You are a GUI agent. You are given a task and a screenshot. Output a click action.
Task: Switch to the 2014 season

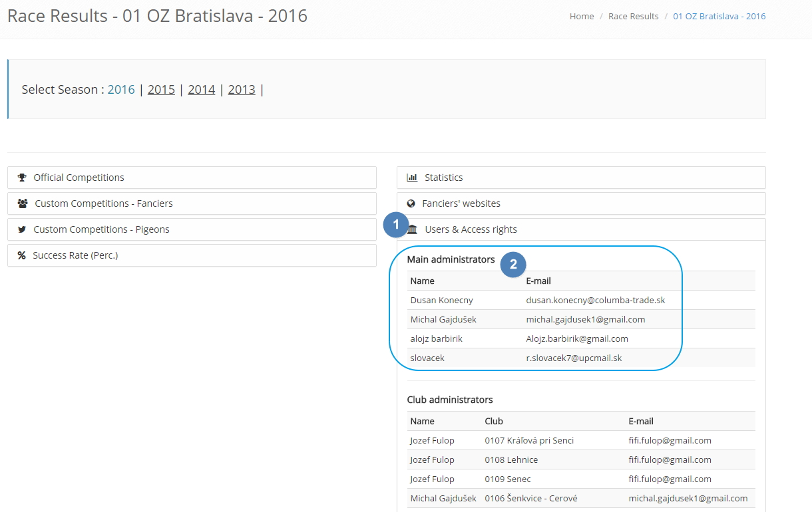(201, 89)
